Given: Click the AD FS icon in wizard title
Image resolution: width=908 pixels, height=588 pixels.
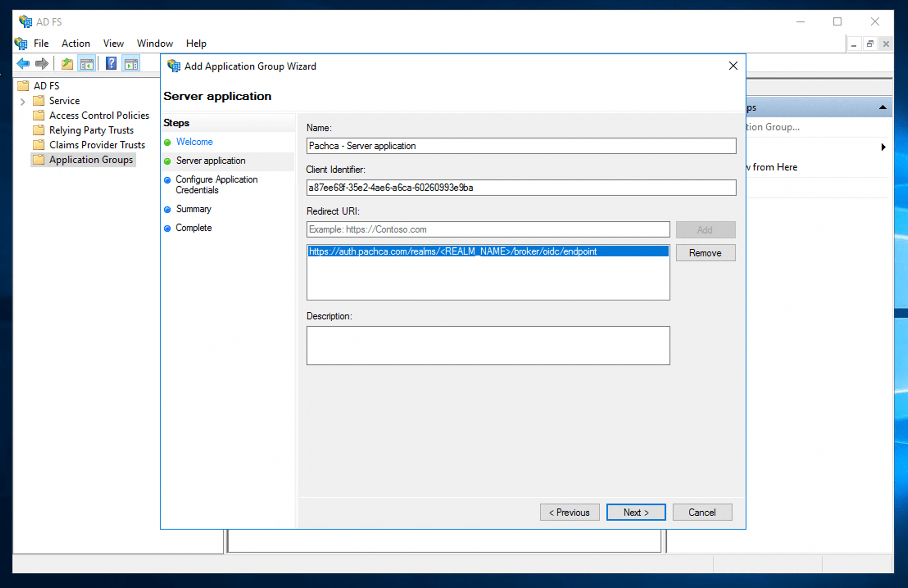Looking at the screenshot, I should (x=173, y=66).
